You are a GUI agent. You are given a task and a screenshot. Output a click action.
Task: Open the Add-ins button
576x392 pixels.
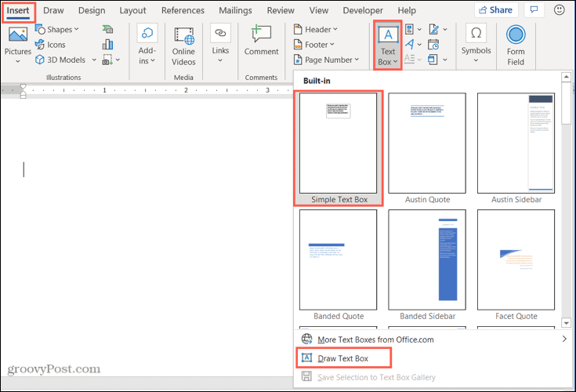[147, 45]
